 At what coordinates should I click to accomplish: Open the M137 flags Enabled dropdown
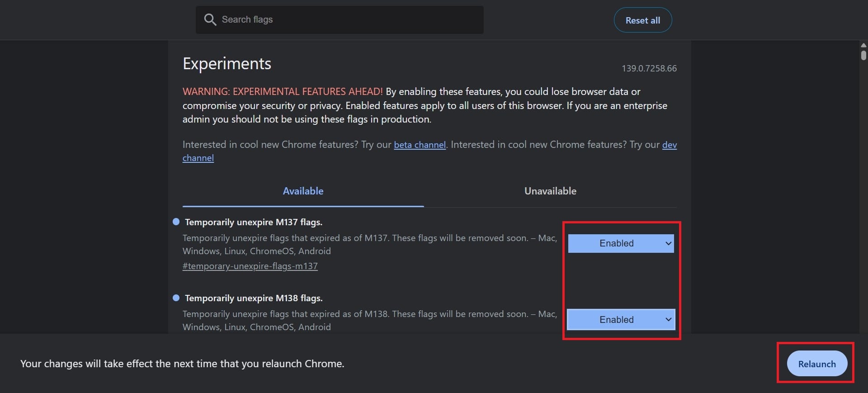[x=621, y=243]
